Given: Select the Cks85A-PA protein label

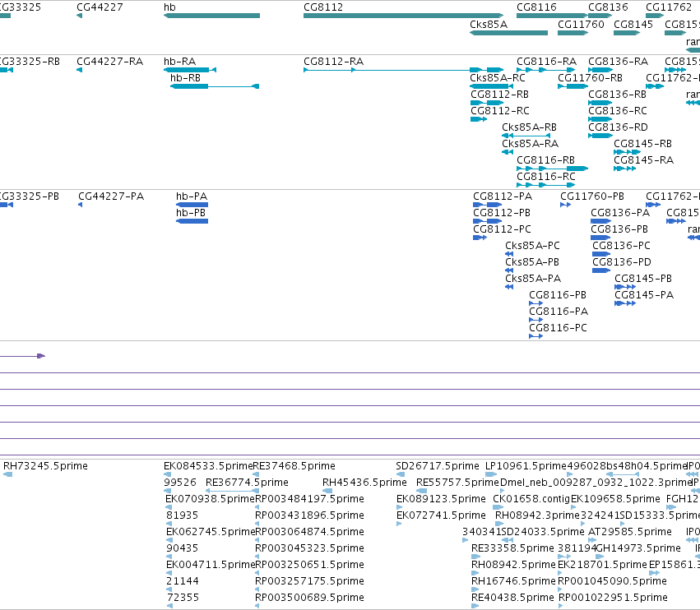Looking at the screenshot, I should pyautogui.click(x=532, y=279).
